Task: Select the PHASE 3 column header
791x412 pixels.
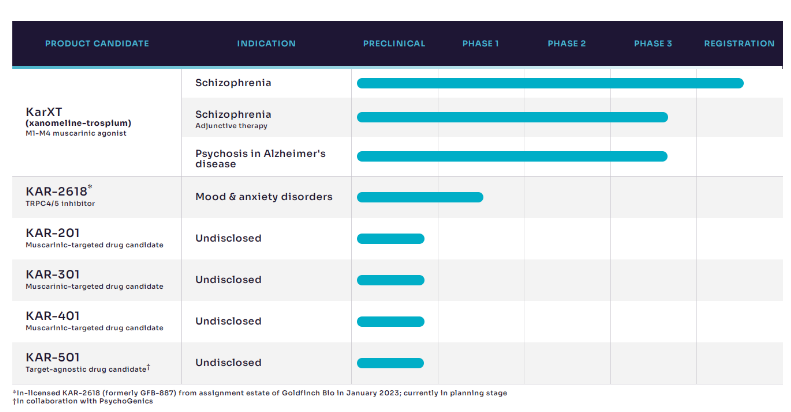Action: coord(653,44)
